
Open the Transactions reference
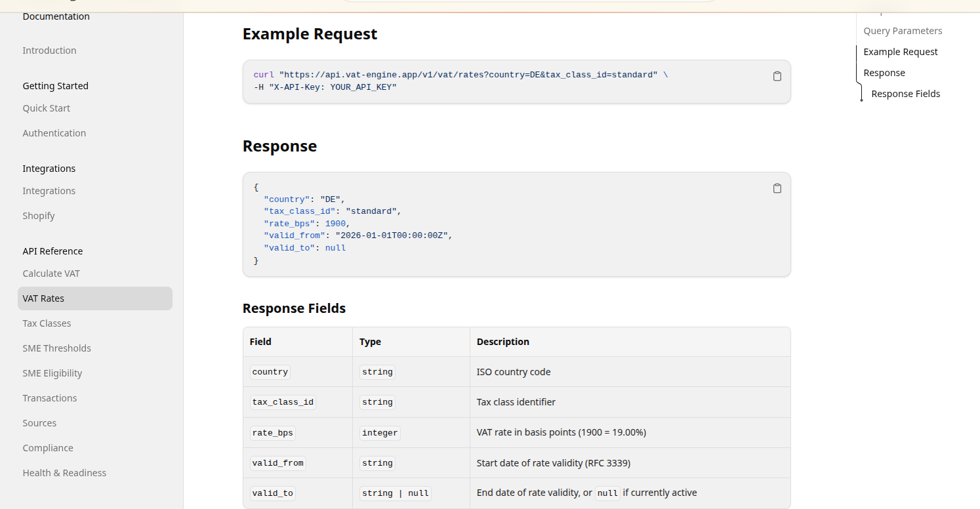(50, 398)
